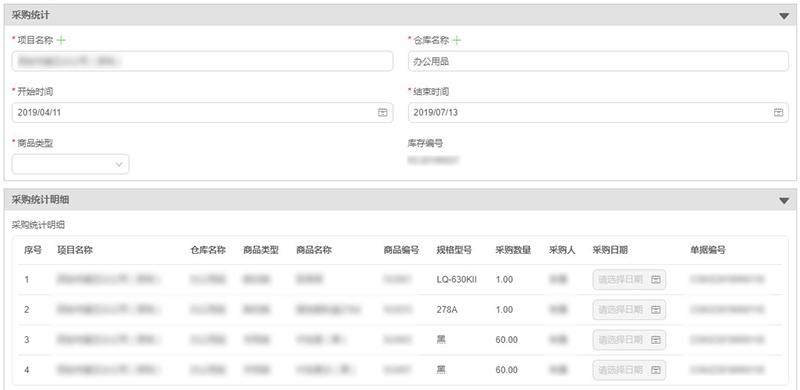Collapse the 采购统计 section with its triangle
Image resolution: width=800 pixels, height=390 pixels.
tap(784, 16)
